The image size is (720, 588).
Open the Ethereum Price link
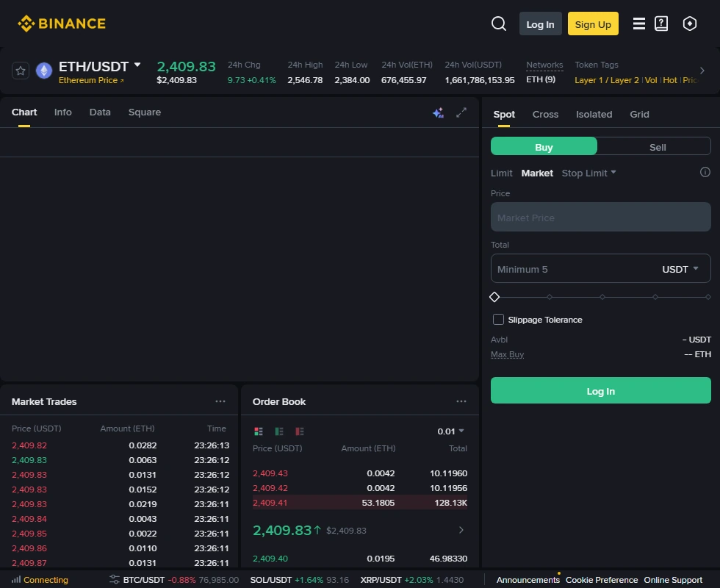click(91, 80)
